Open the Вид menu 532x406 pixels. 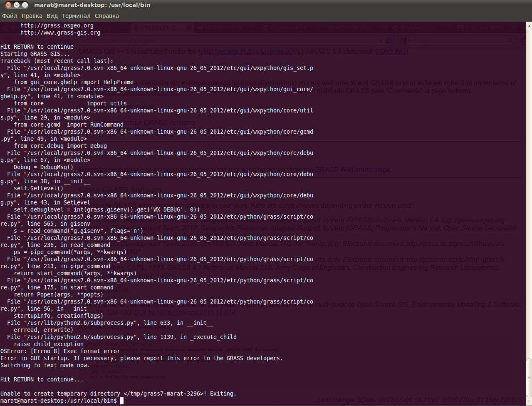[52, 16]
